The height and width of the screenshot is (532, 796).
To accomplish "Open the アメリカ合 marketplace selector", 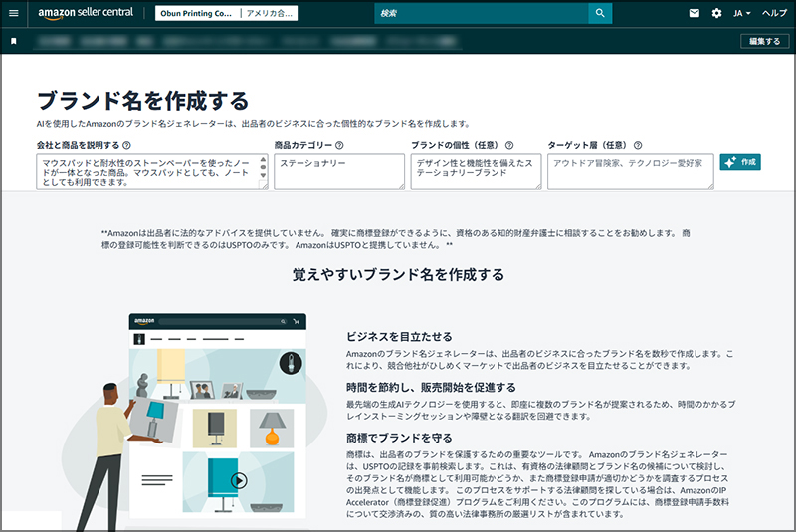I will point(269,13).
